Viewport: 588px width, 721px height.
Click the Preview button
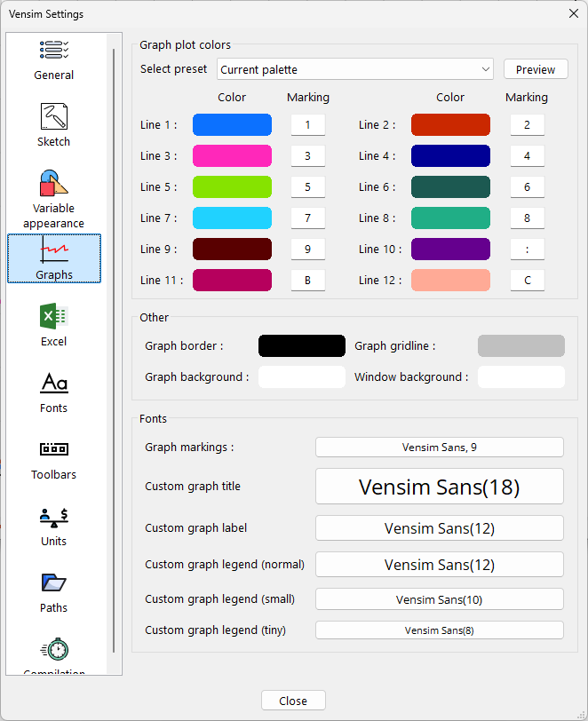point(536,69)
